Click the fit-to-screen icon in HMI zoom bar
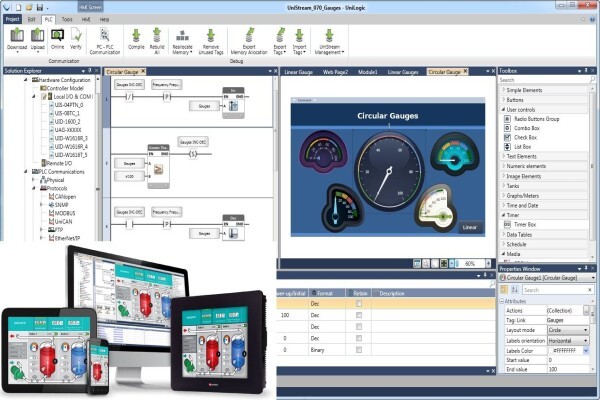 pos(444,263)
